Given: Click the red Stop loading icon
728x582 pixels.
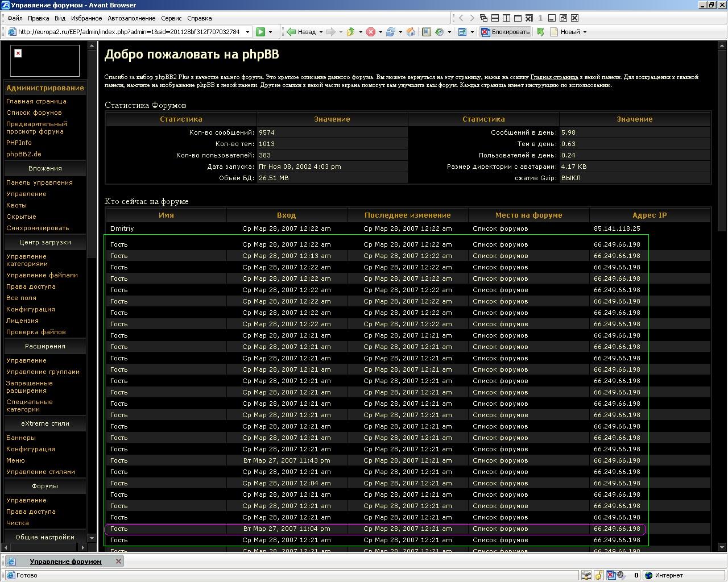Looking at the screenshot, I should point(371,32).
